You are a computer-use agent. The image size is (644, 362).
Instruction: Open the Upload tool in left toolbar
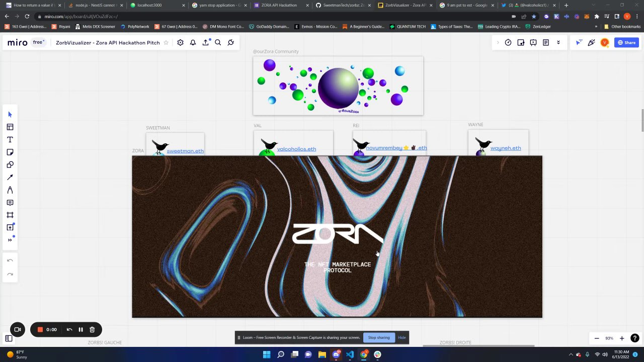[x=10, y=228]
